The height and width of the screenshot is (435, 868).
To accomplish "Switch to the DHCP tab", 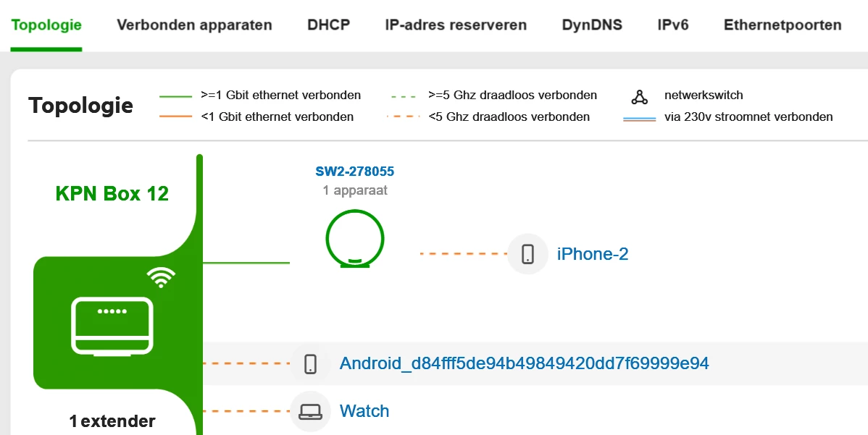I will 328,25.
